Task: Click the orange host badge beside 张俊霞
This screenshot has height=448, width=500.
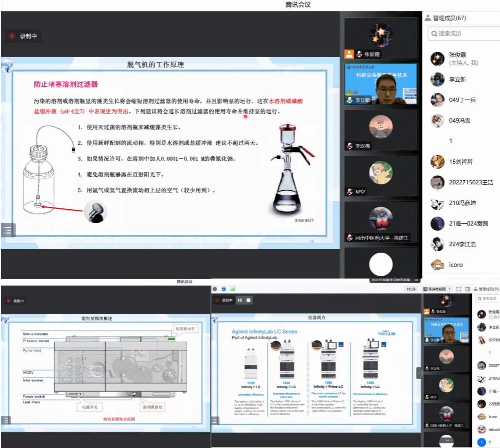Action: (349, 54)
